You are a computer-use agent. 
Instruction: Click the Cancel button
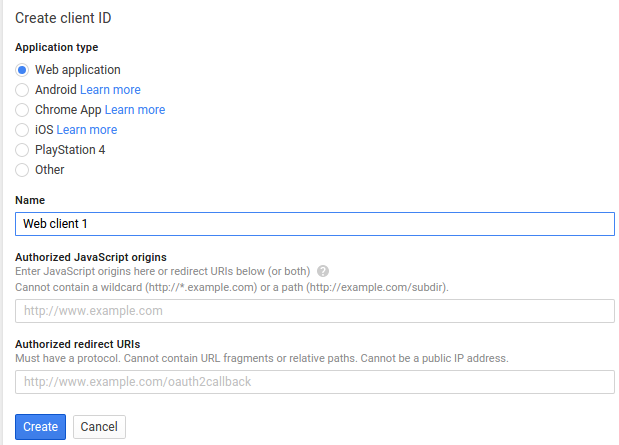99,426
